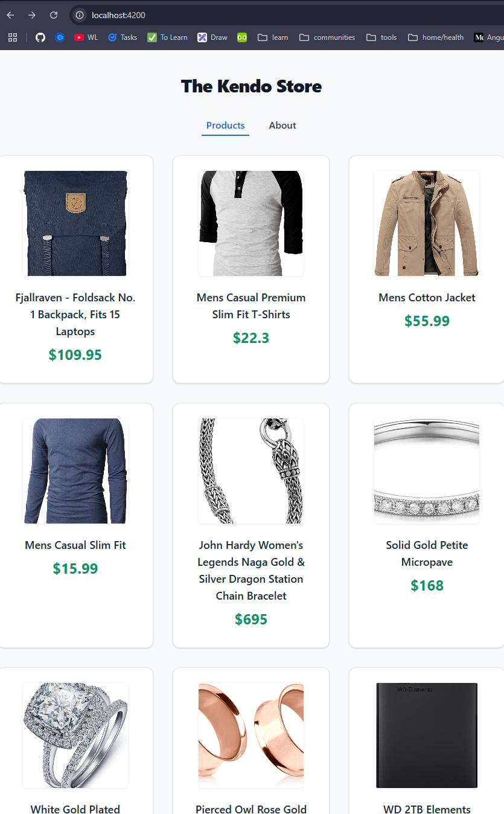This screenshot has width=504, height=814.
Task: Click the site info icon in the address bar
Action: click(x=79, y=15)
